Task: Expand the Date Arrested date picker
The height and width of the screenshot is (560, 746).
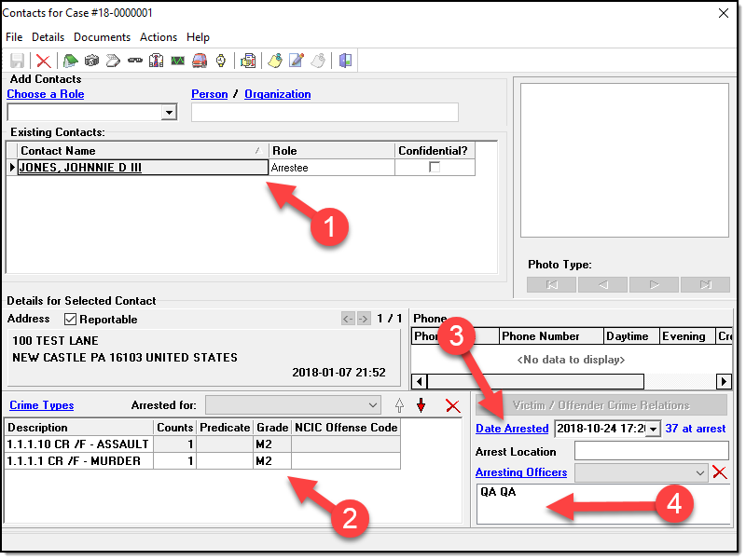Action: tap(653, 429)
